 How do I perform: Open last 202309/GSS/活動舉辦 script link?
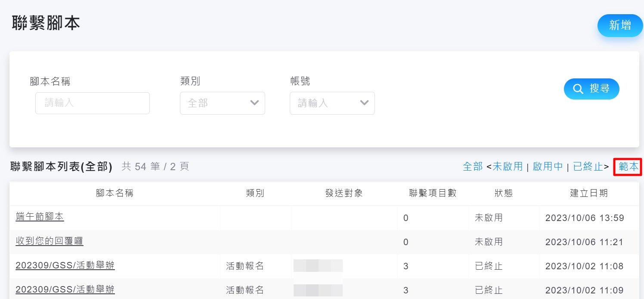(65, 290)
